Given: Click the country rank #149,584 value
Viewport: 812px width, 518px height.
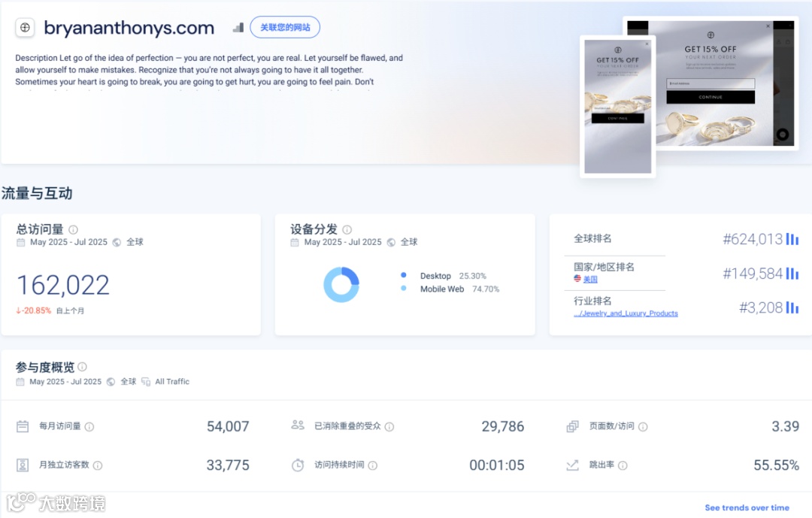Looking at the screenshot, I should pyautogui.click(x=753, y=273).
